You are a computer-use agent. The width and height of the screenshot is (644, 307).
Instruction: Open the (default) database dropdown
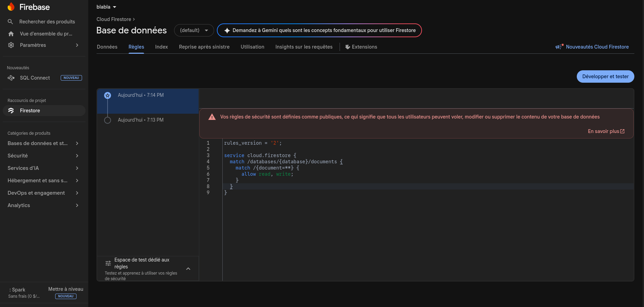[194, 30]
